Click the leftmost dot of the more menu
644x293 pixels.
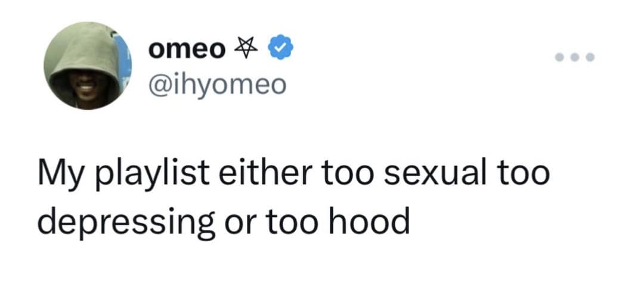click(560, 58)
